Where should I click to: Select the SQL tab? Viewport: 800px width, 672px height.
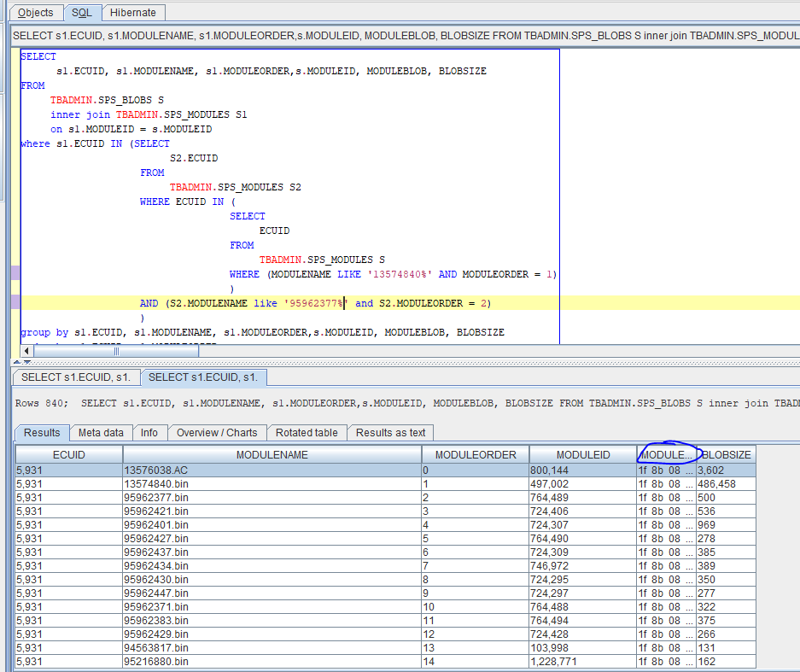click(x=82, y=12)
